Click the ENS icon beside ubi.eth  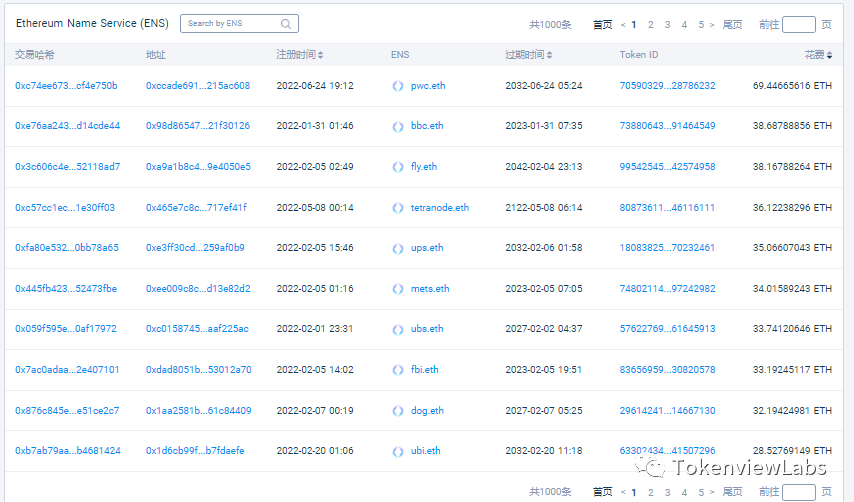[398, 451]
